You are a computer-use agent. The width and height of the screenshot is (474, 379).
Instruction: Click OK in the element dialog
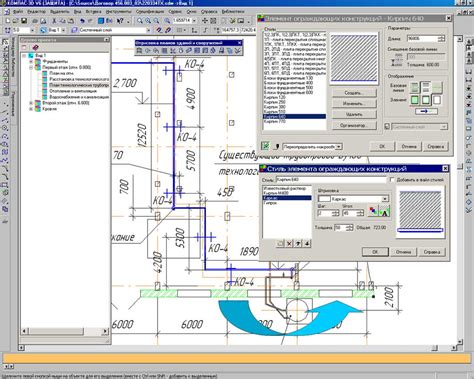click(382, 146)
